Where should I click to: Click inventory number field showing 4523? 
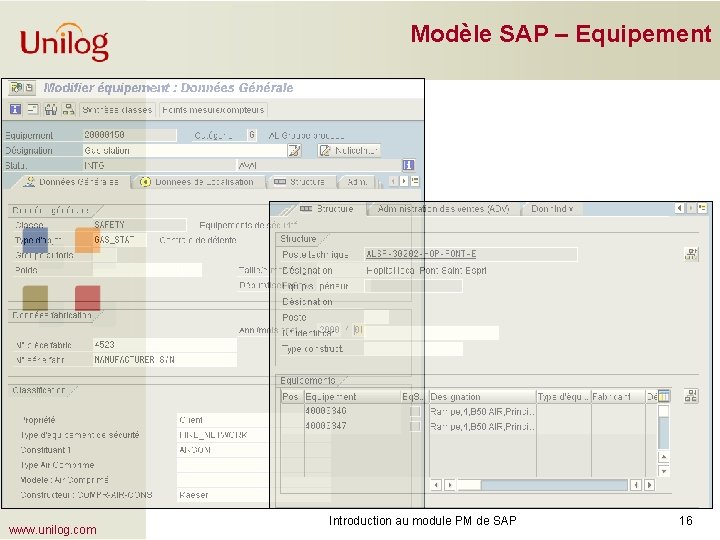164,344
